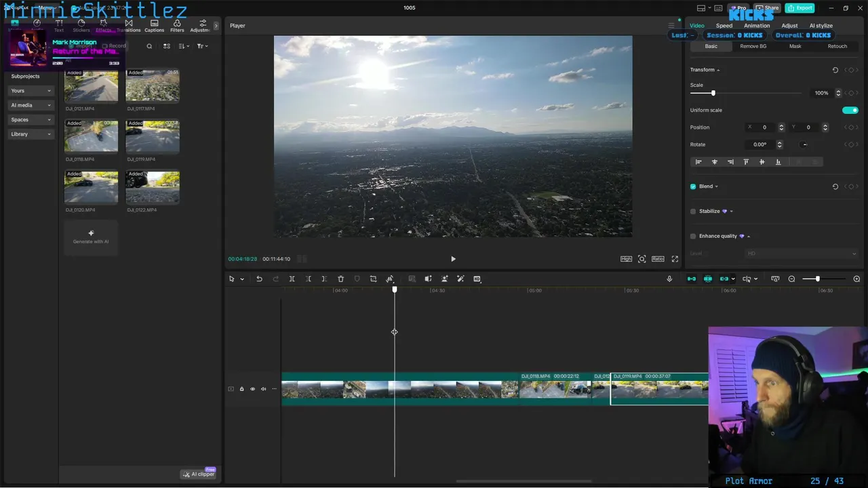
Task: Zoom out the timeline
Action: point(791,279)
